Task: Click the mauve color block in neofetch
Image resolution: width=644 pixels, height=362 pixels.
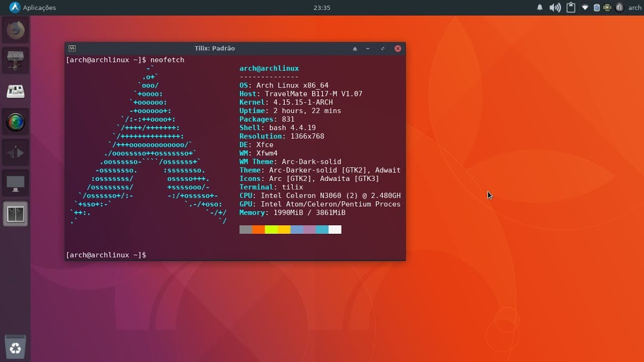Action: 309,230
